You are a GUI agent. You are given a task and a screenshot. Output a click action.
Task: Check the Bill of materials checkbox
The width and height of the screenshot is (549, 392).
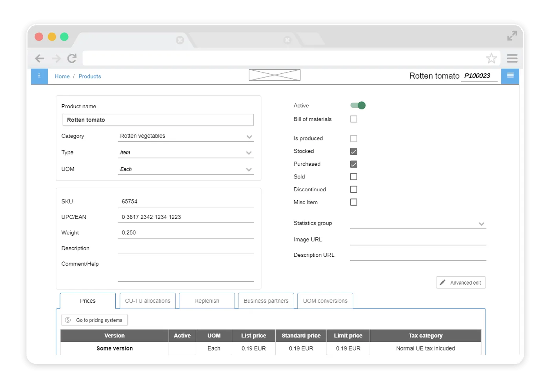(354, 119)
